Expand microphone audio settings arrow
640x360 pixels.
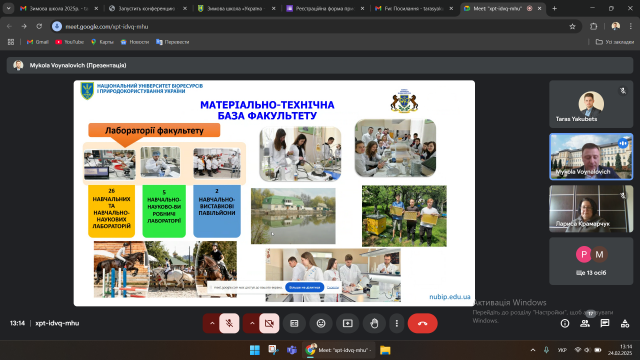(212, 323)
